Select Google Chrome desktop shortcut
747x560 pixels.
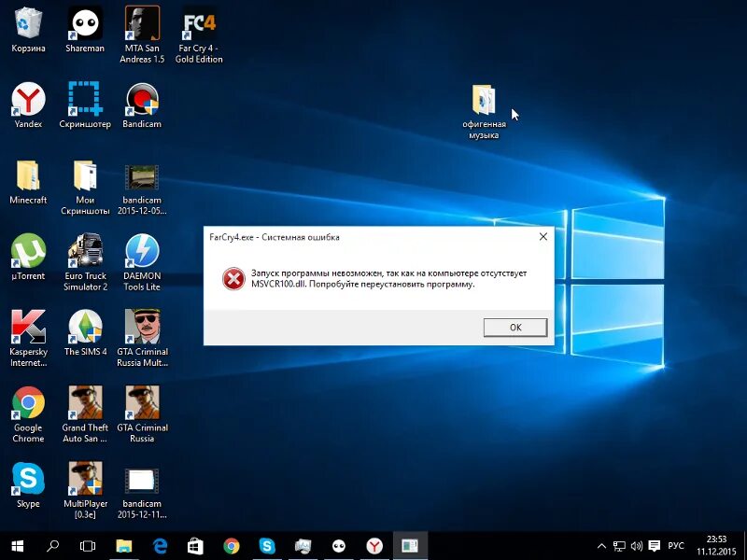tap(28, 414)
